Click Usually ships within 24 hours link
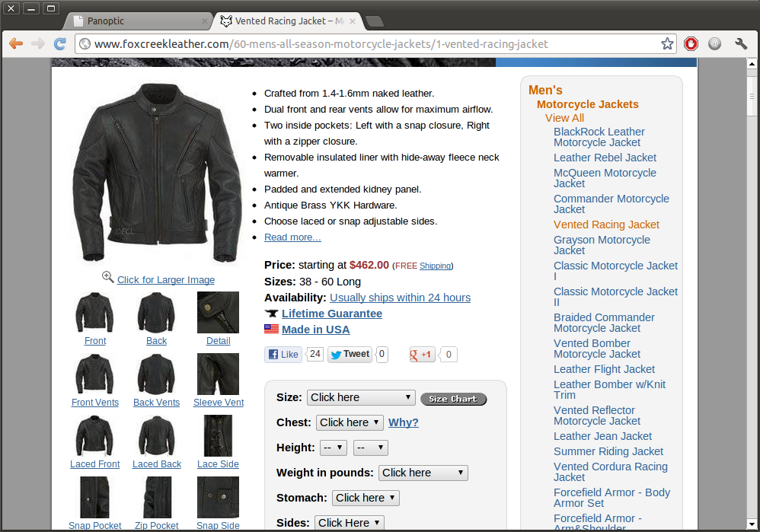This screenshot has height=532, width=760. 400,298
